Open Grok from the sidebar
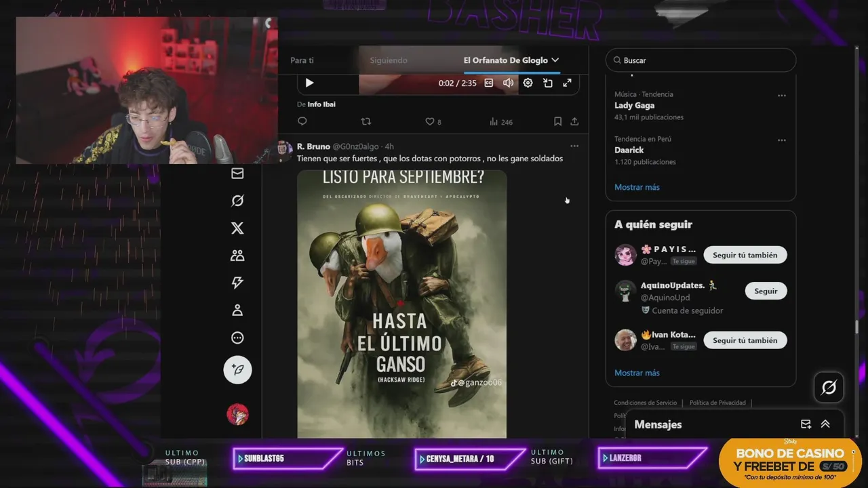 (237, 201)
